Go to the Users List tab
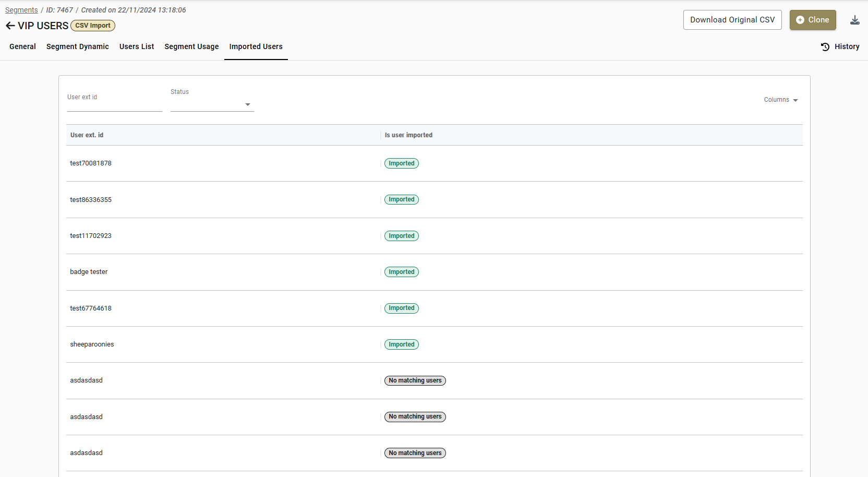 coord(137,46)
